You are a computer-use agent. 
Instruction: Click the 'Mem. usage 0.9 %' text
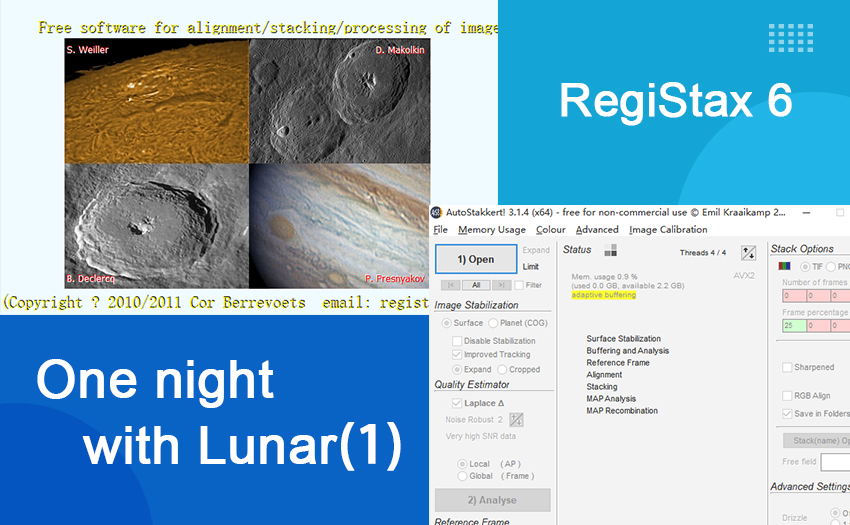(x=604, y=277)
